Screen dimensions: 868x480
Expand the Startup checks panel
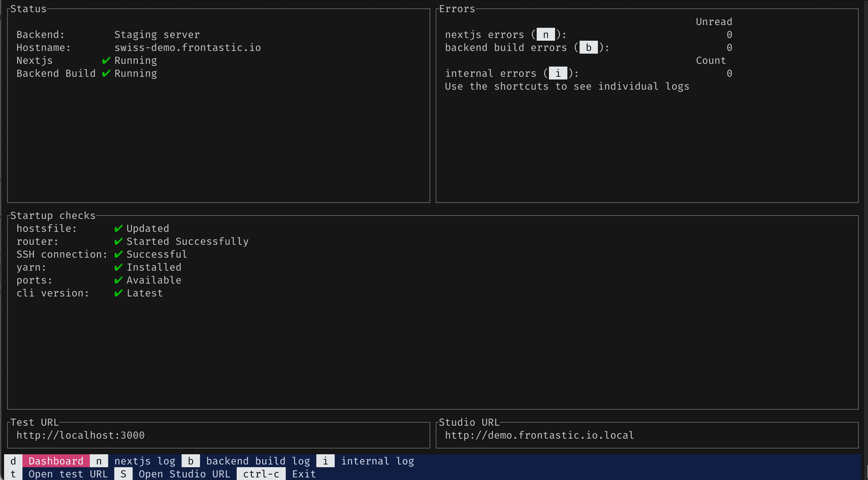point(52,215)
